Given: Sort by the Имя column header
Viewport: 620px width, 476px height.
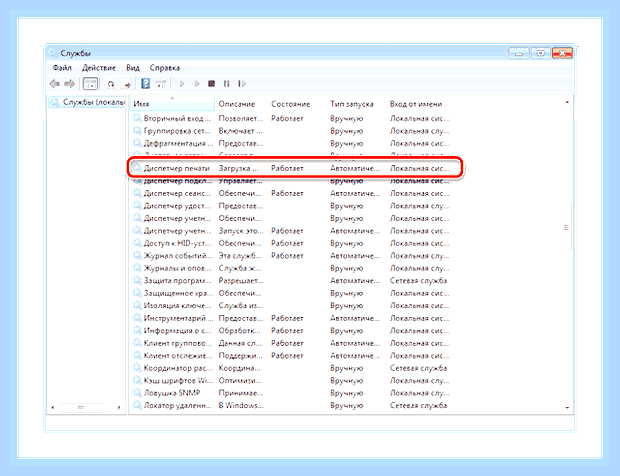Looking at the screenshot, I should point(173,104).
